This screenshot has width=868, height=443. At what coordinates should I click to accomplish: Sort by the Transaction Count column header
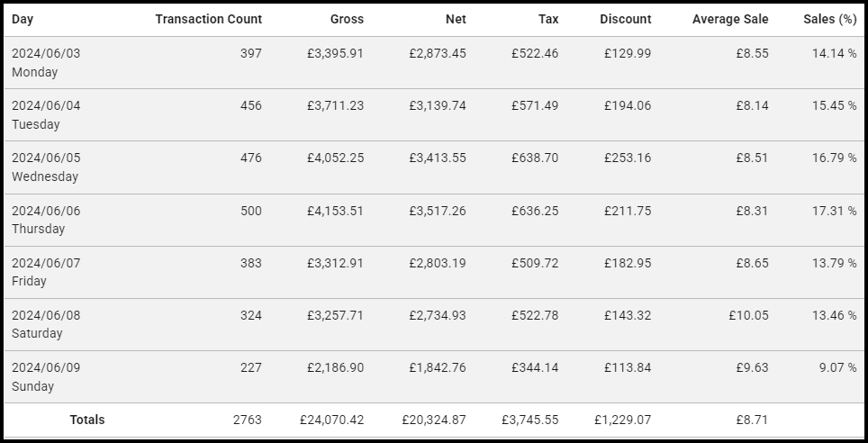[208, 19]
